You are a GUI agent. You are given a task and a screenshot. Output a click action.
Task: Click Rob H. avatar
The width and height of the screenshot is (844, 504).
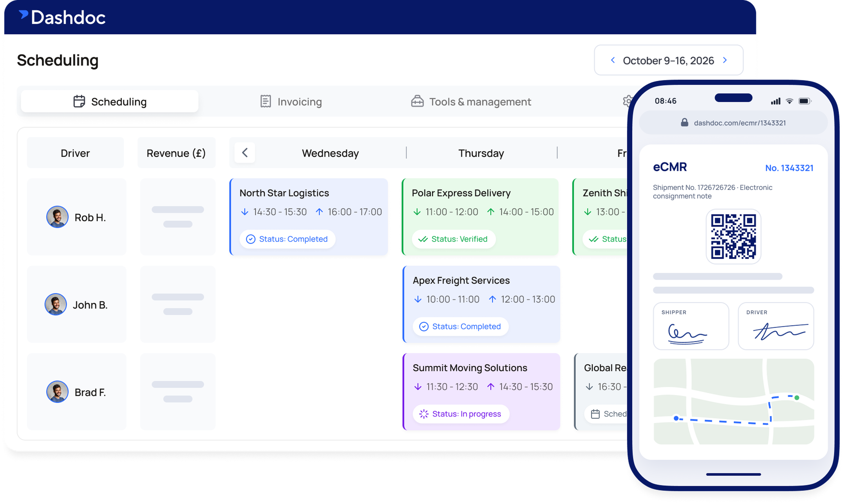(57, 217)
